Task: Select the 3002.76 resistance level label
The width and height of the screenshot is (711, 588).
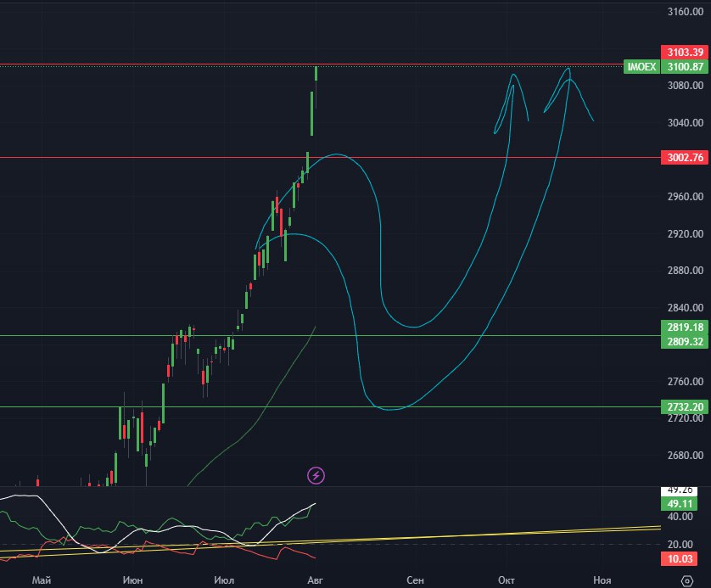Action: point(685,158)
